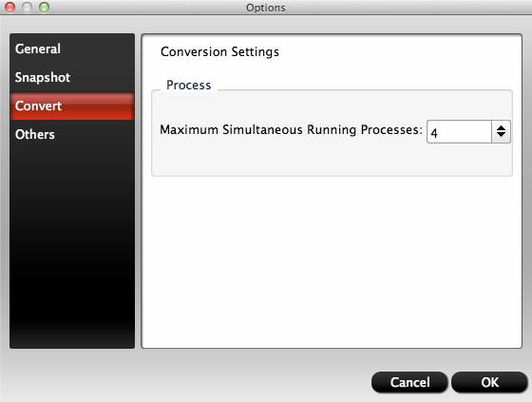The image size is (532, 402).
Task: Click the green zoom window button
Action: click(x=44, y=8)
